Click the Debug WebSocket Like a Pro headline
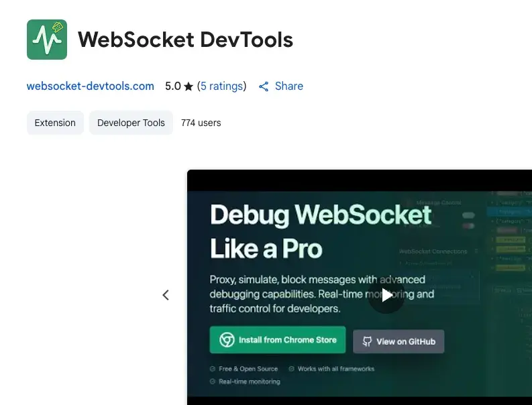532x405 pixels. [321, 232]
